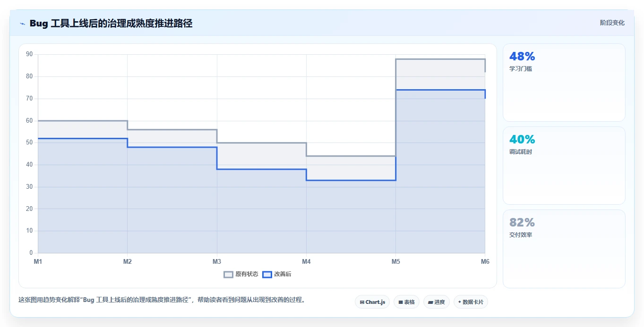Click the 48% value text
The image size is (644, 327).
pos(522,57)
